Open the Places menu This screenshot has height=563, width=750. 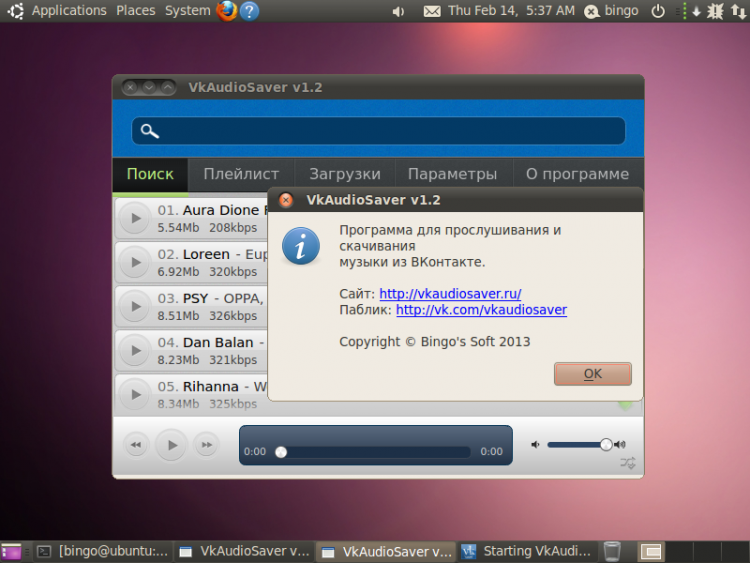[x=136, y=11]
